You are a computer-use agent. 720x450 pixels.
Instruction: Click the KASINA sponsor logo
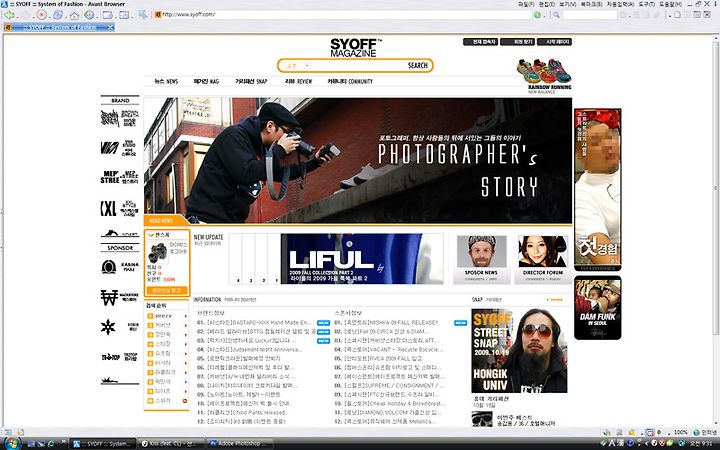pyautogui.click(x=119, y=267)
